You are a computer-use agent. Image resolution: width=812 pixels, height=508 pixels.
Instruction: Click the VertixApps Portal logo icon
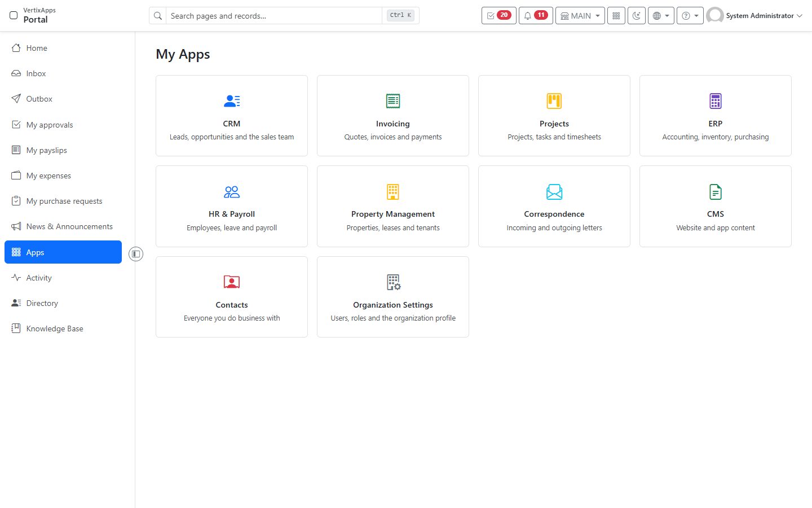click(14, 15)
